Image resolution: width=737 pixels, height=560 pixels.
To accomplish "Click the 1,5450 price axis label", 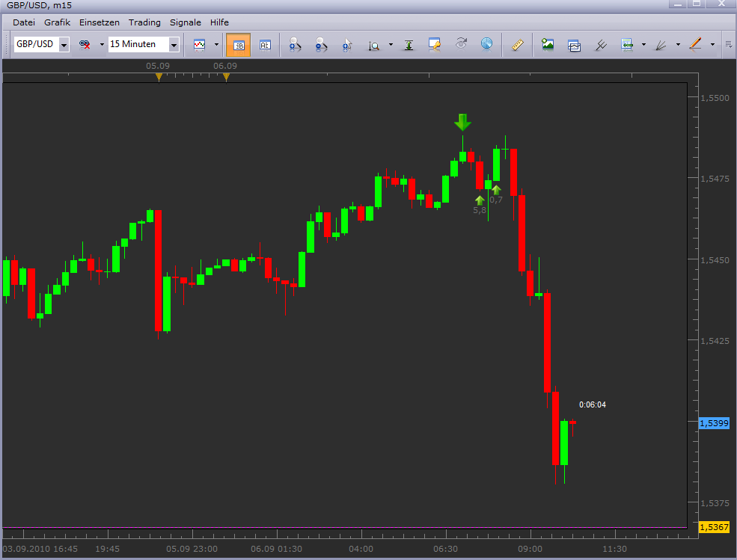I will [x=715, y=259].
